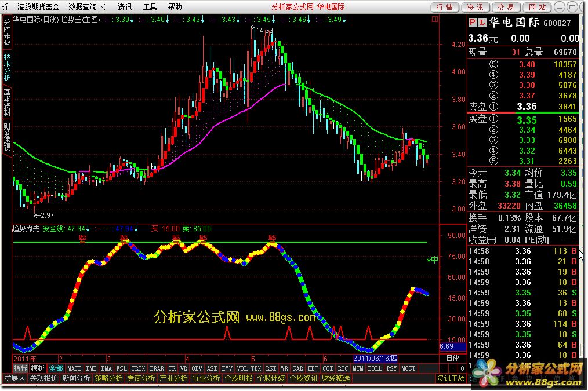Open the 资讯 menu in menu bar
The image size is (588, 391).
tap(125, 7)
